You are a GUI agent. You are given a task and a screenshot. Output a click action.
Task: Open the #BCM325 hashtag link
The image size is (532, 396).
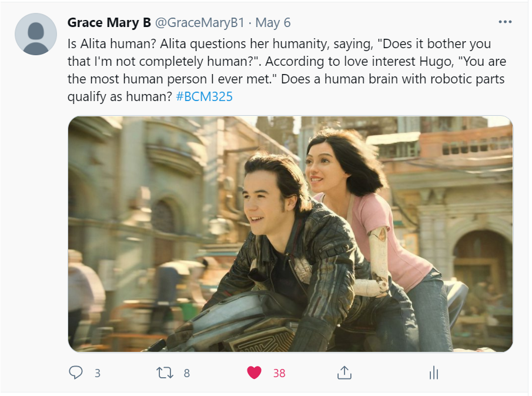coord(204,96)
